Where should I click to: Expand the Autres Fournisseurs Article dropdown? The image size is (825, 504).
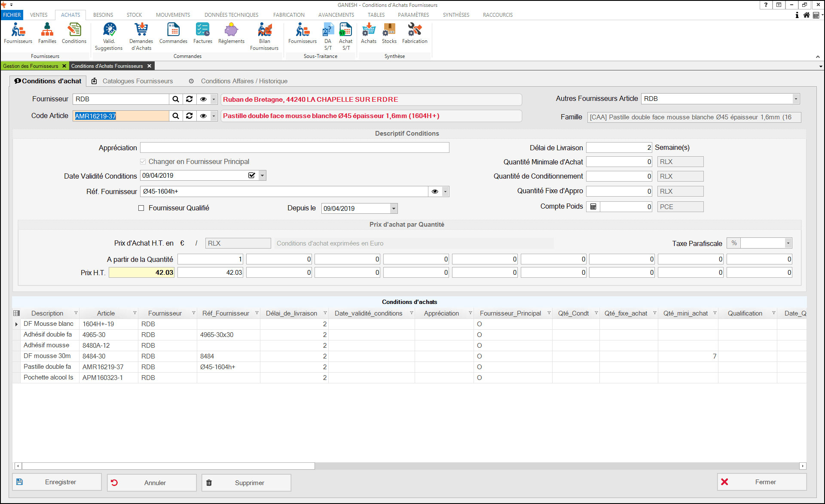click(795, 99)
